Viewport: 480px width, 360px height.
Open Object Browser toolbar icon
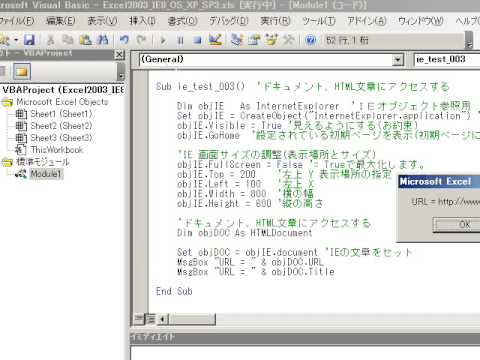pos(271,40)
